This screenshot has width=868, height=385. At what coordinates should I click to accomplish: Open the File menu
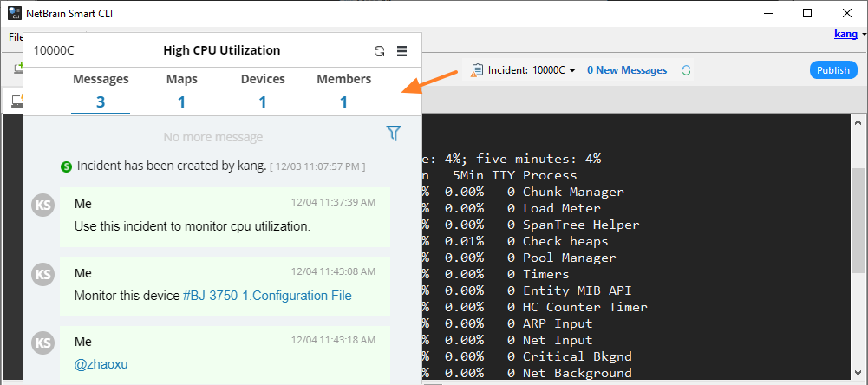tap(16, 37)
